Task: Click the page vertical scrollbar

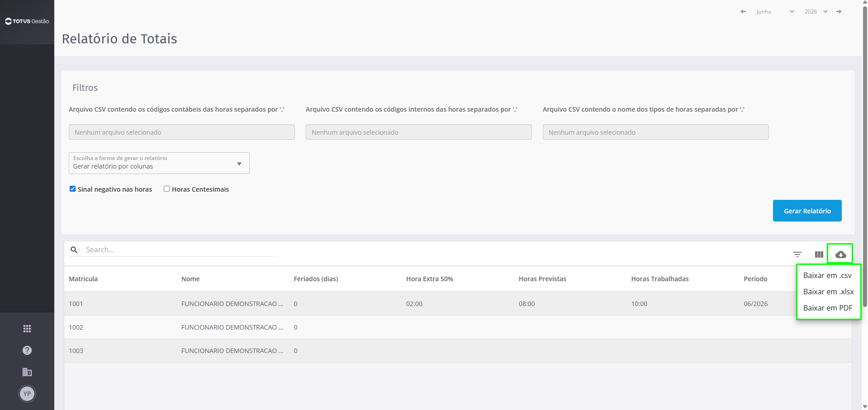Action: click(x=865, y=156)
